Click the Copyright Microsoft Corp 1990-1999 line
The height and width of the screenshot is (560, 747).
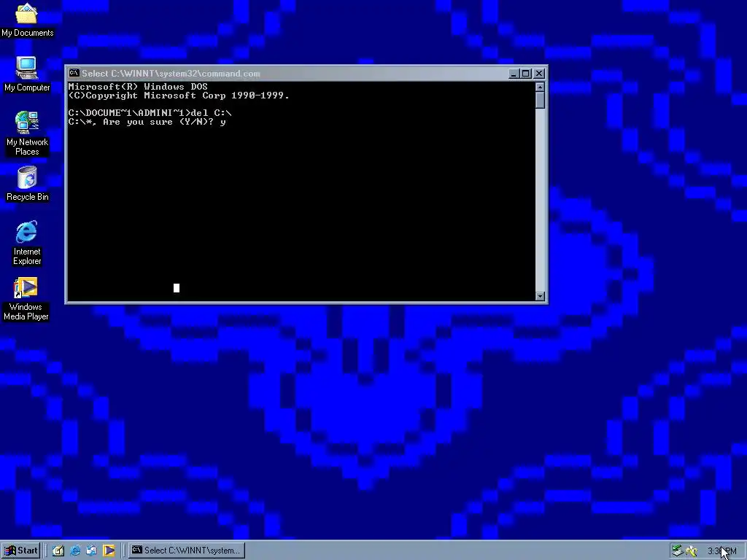[179, 96]
